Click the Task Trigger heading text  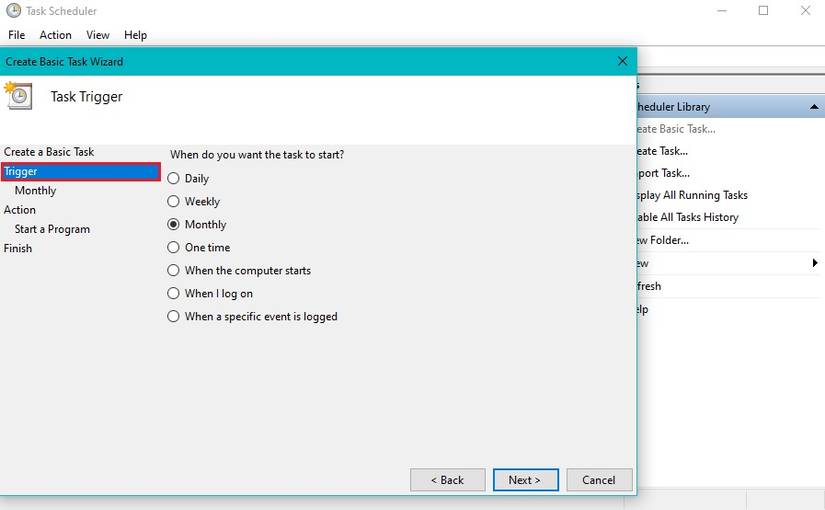coord(86,96)
